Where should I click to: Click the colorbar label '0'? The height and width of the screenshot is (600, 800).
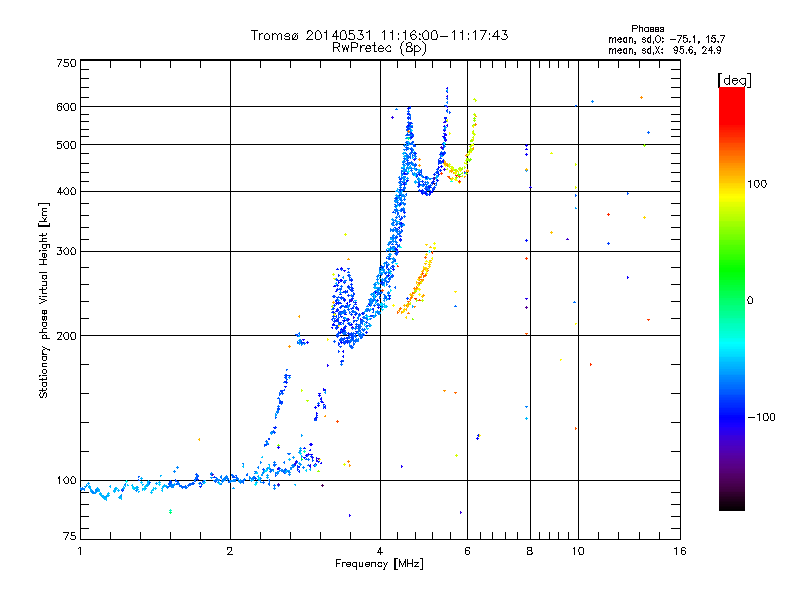[750, 300]
